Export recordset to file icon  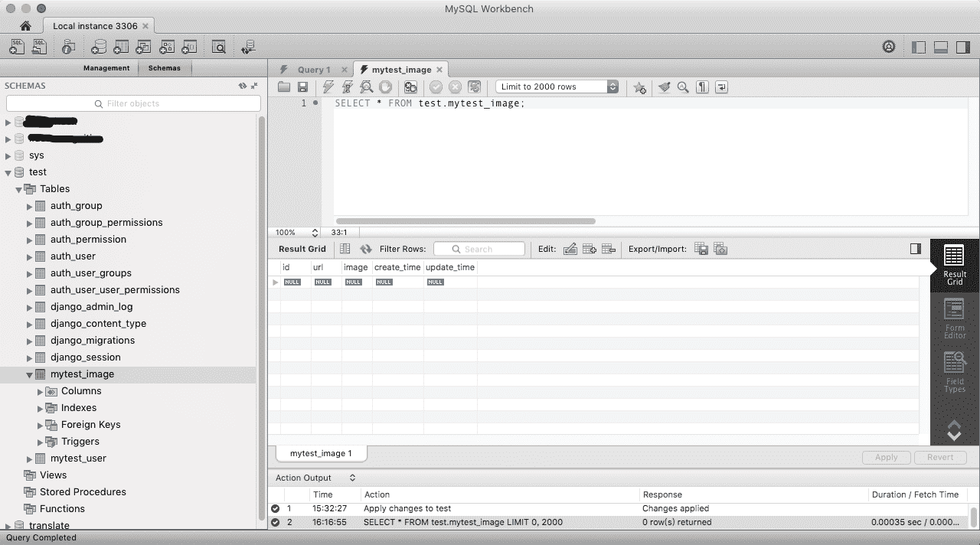[701, 249]
